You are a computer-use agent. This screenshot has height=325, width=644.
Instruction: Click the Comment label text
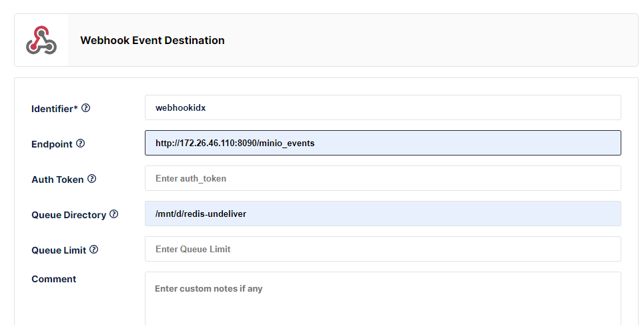pos(54,279)
